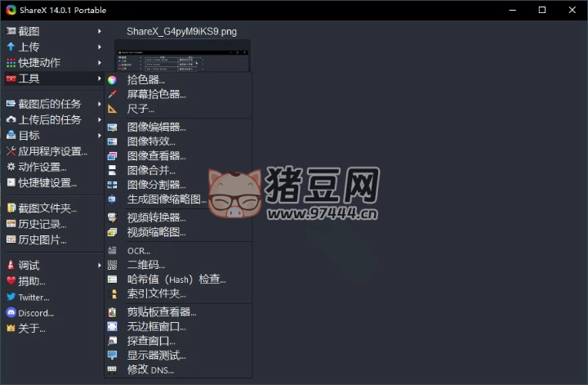Screen dimensions: 588x385
Task: Click the Twitter bird icon
Action: [x=11, y=297]
